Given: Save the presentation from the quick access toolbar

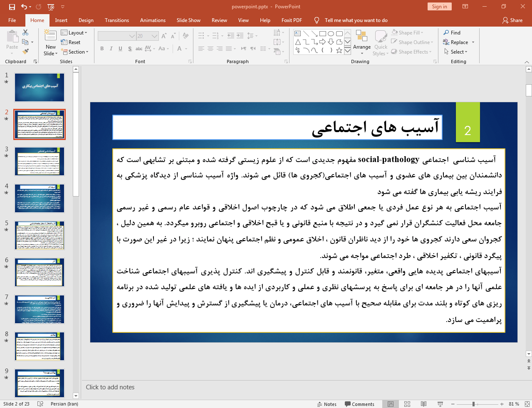Looking at the screenshot, I should point(12,7).
